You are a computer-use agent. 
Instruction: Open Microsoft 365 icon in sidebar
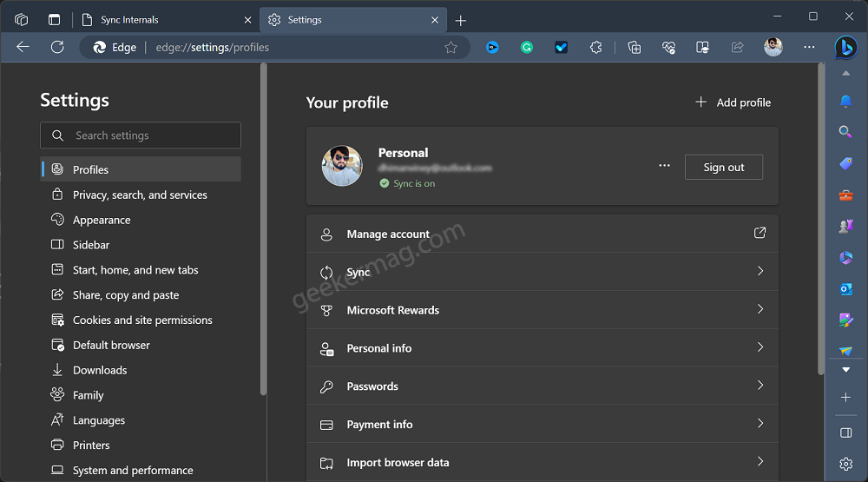[x=845, y=258]
